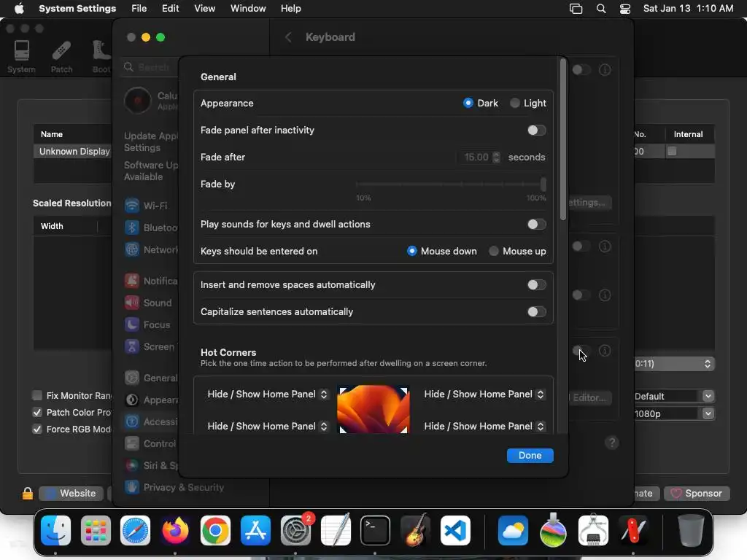Viewport: 747px width, 560px height.
Task: Toggle Fade panel after inactivity switch
Action: click(x=536, y=130)
